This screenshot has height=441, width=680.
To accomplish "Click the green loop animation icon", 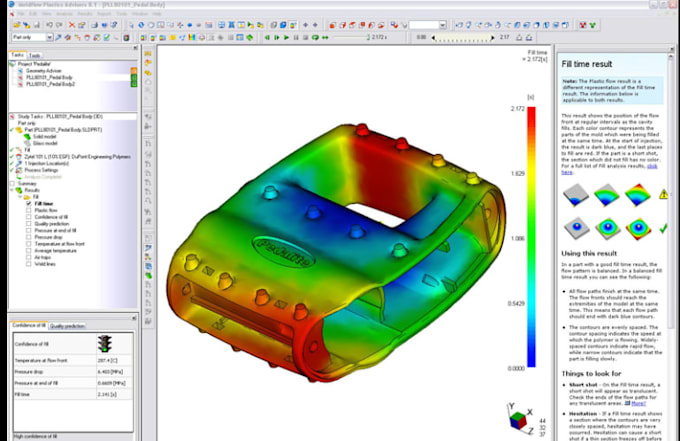I will (315, 38).
